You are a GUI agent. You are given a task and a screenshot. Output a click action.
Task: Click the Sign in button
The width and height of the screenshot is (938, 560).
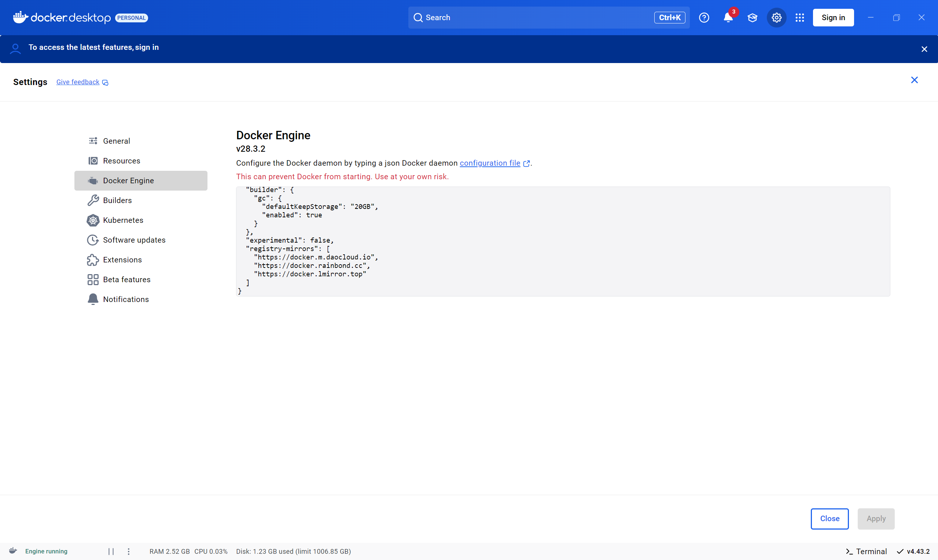(x=833, y=18)
